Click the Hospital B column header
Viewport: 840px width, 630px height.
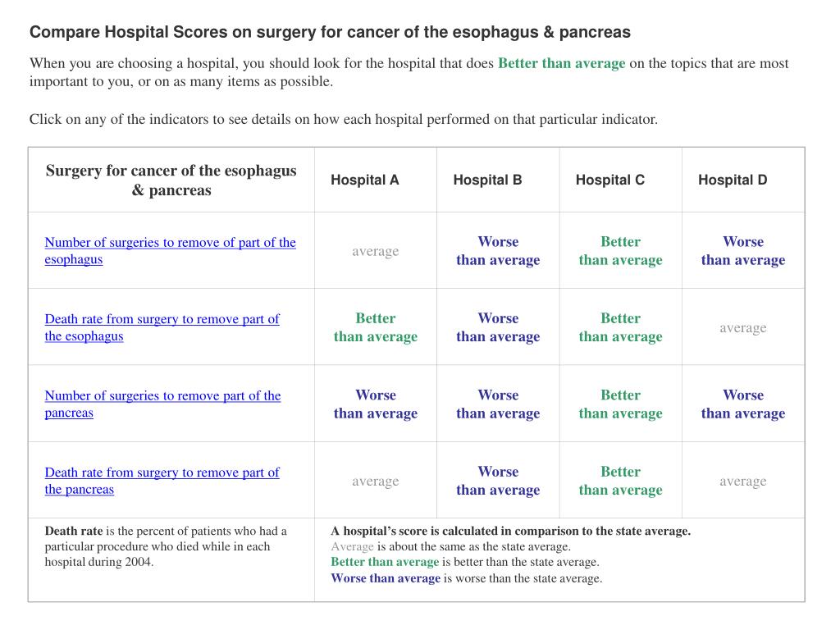pyautogui.click(x=487, y=180)
